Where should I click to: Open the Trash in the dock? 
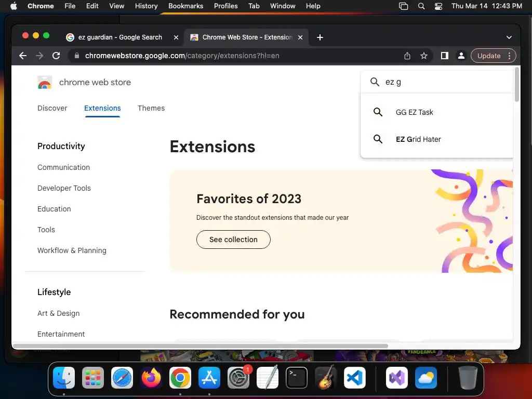click(468, 378)
